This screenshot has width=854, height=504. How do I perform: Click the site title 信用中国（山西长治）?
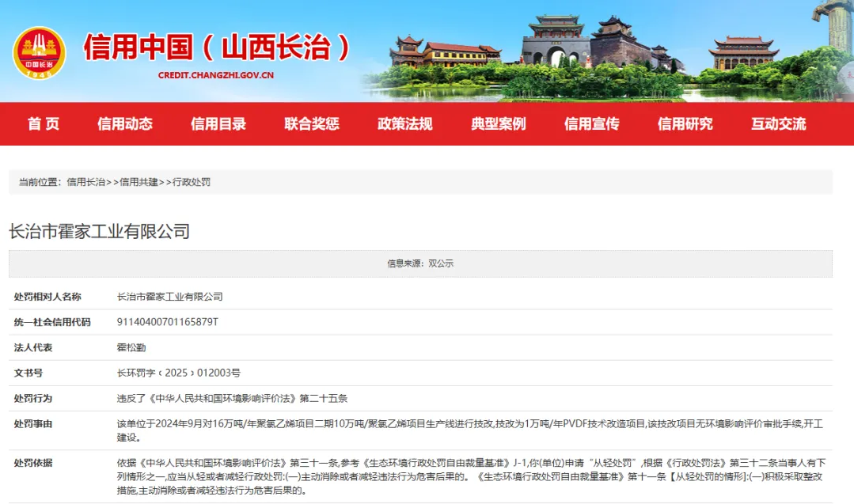tap(217, 47)
